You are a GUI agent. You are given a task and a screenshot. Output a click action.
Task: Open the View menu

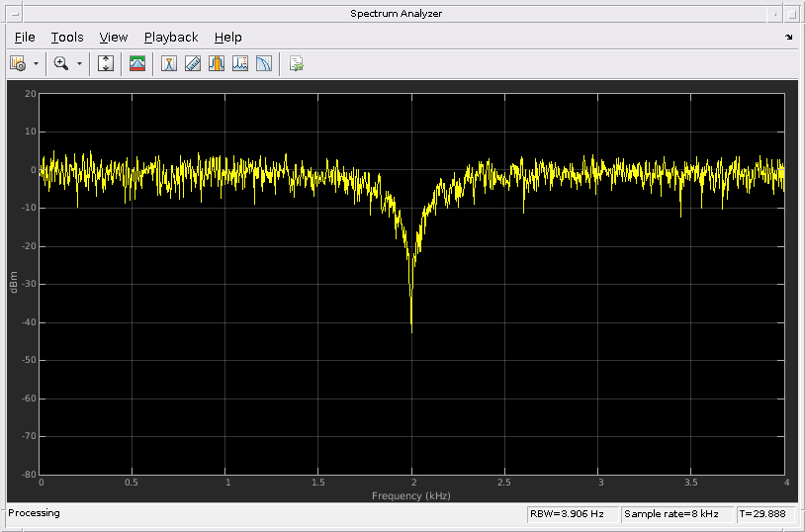[x=114, y=38]
